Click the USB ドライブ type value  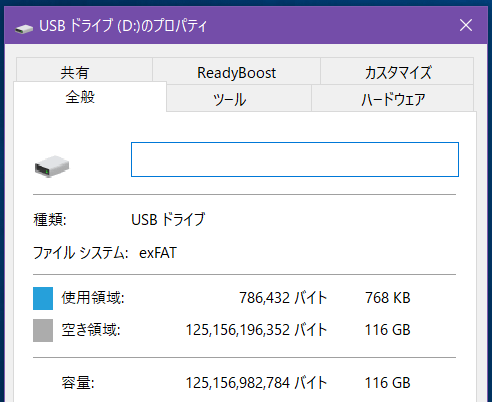[168, 220]
